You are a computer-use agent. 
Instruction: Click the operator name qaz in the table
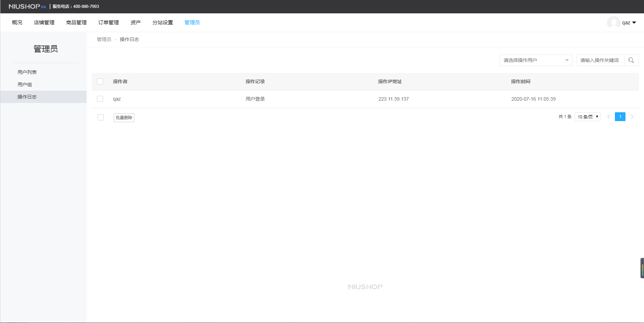click(x=117, y=99)
